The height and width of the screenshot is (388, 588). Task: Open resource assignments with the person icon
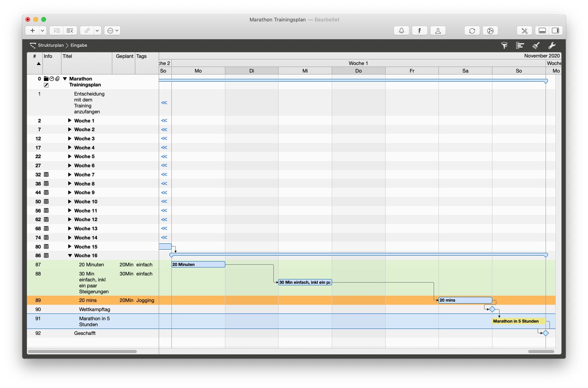coord(438,31)
